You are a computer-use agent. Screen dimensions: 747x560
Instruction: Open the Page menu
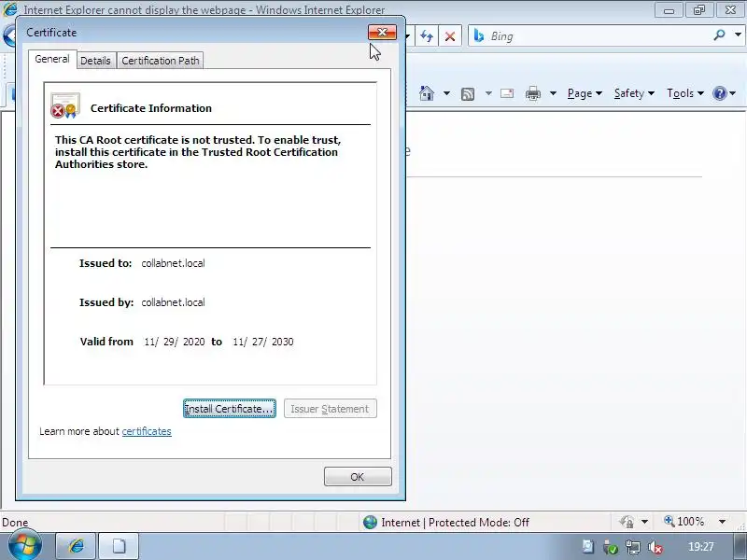[x=585, y=93]
